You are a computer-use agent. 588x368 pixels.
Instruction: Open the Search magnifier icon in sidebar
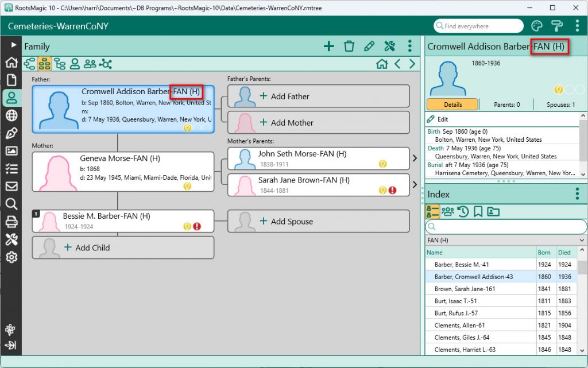(x=11, y=204)
